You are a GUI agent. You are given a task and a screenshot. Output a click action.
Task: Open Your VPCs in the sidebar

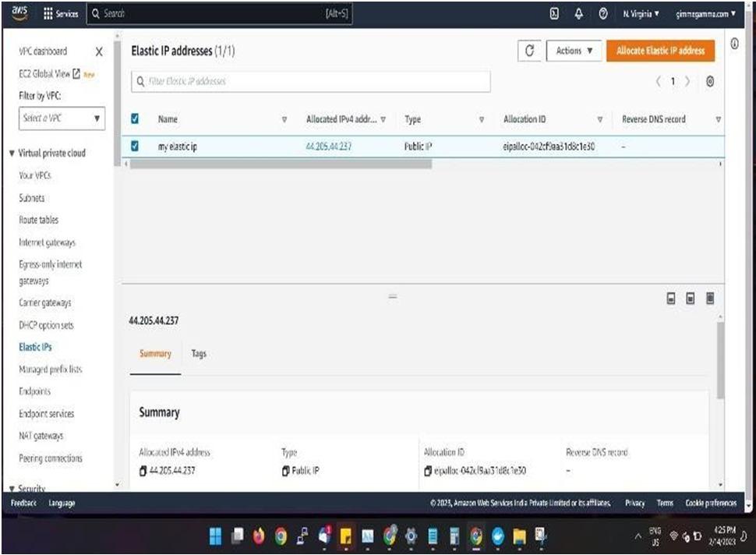(x=35, y=175)
